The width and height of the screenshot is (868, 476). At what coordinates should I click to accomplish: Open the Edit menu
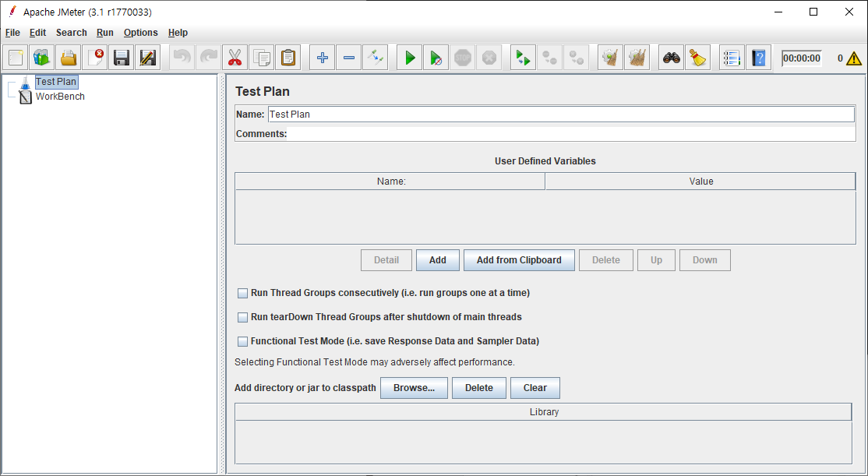37,33
